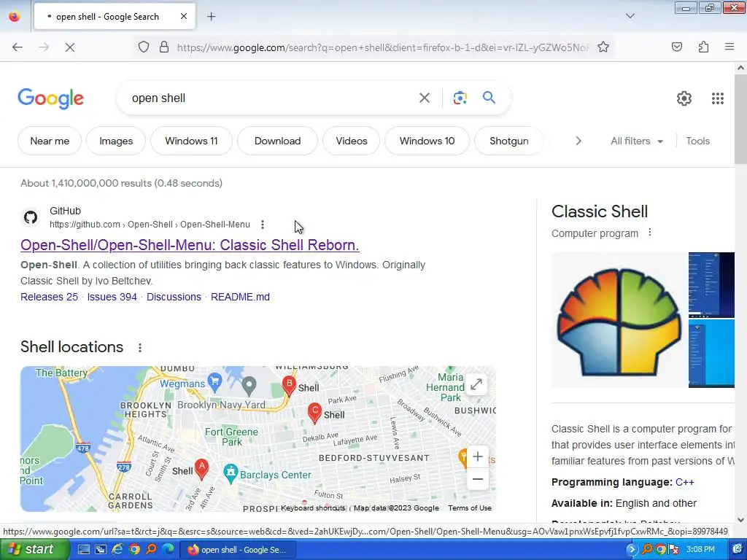Click the Google logo
747x560 pixels.
[x=51, y=98]
